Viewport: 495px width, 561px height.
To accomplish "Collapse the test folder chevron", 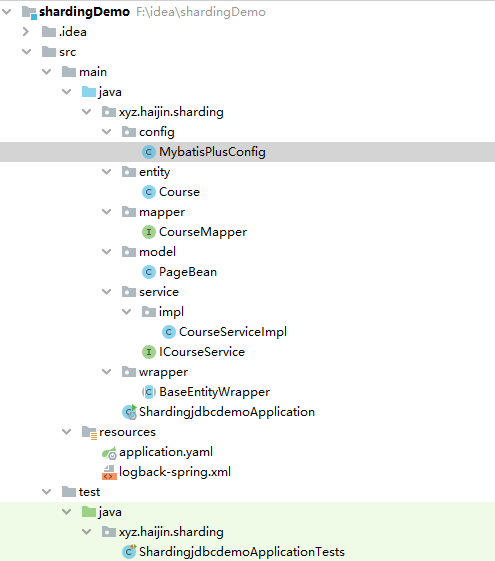I will coord(46,492).
